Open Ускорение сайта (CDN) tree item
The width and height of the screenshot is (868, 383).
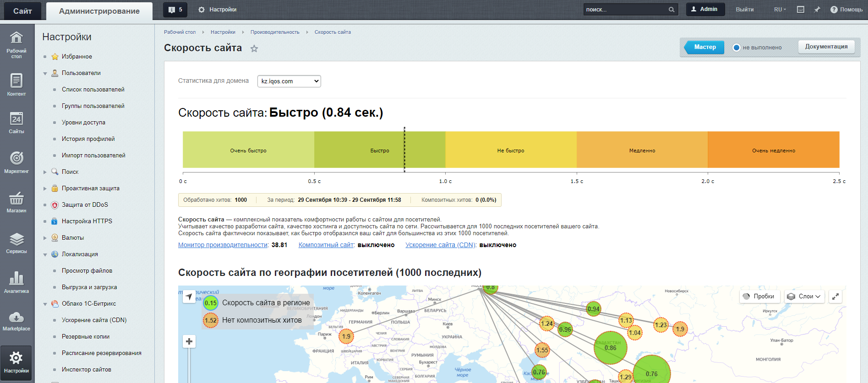94,320
